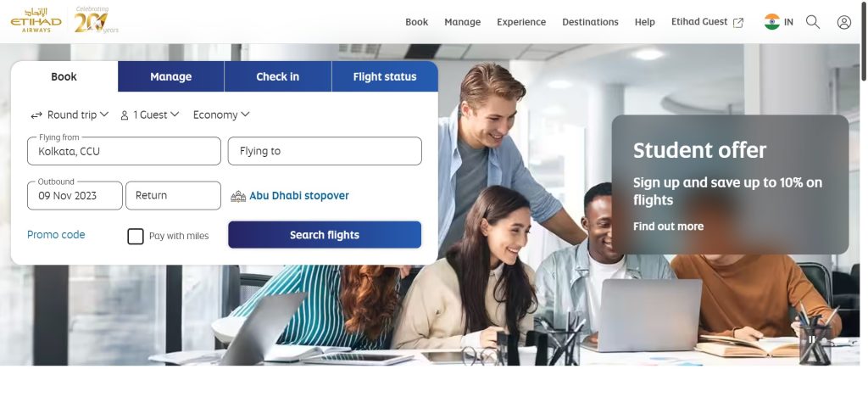Open the Destinations menu

[590, 22]
